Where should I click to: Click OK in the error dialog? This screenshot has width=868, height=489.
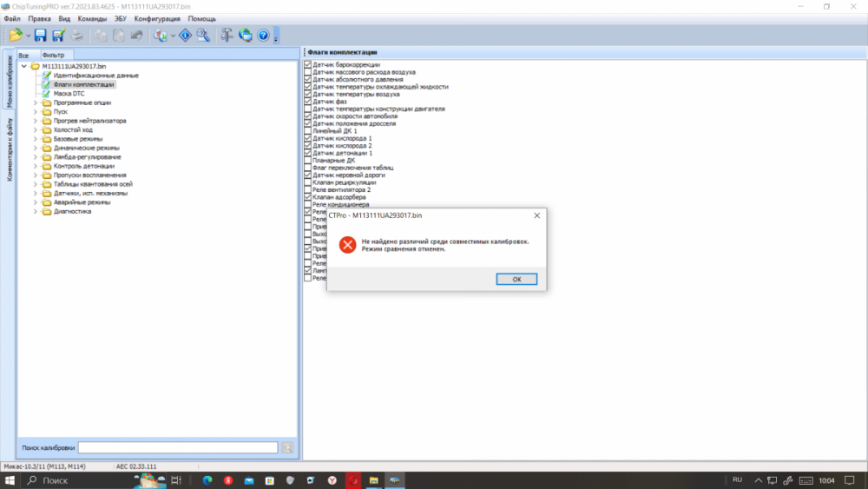[x=516, y=279]
